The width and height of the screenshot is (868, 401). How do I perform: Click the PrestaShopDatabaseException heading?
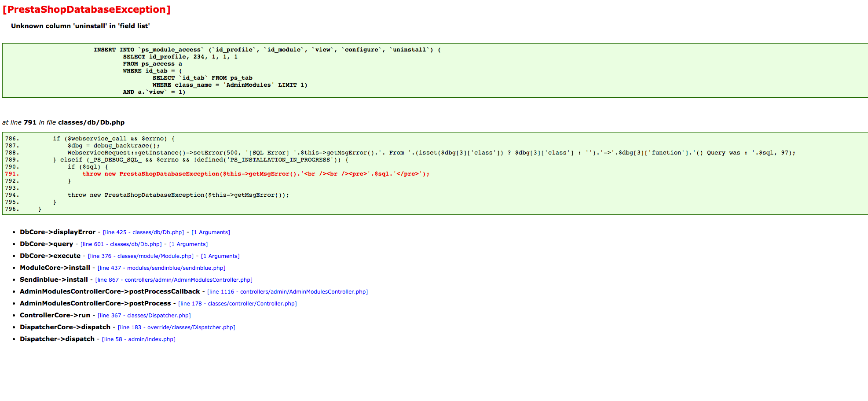(x=87, y=10)
